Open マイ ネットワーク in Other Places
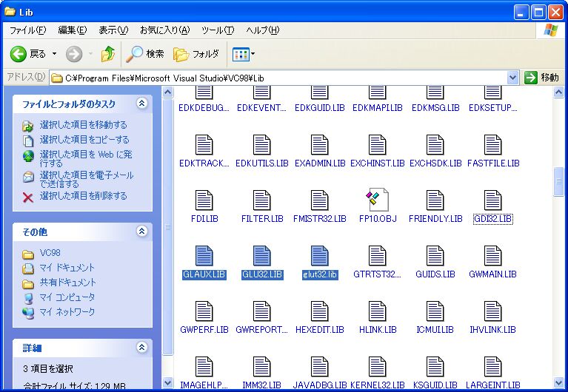This screenshot has height=392, width=568. click(67, 312)
